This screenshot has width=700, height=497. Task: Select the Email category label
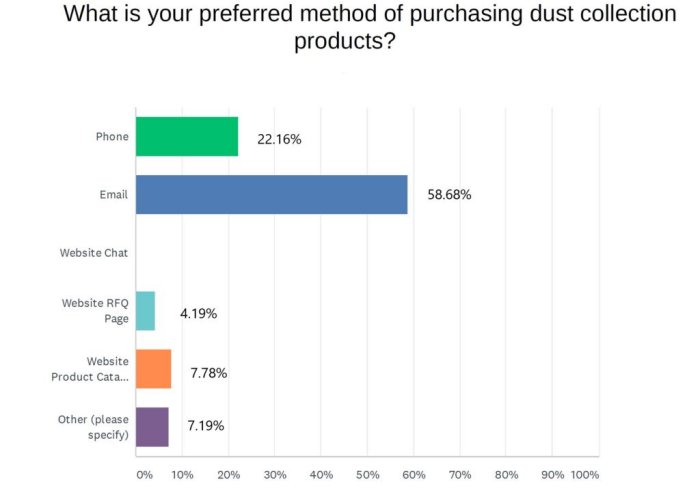point(114,195)
